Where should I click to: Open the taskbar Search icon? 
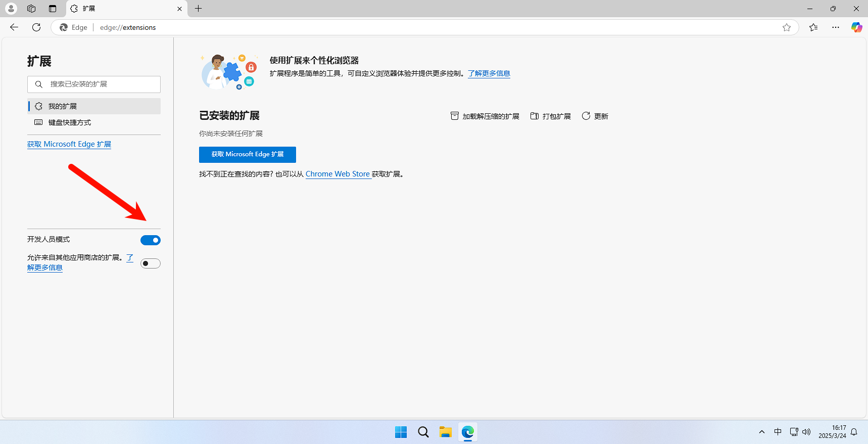pyautogui.click(x=423, y=432)
